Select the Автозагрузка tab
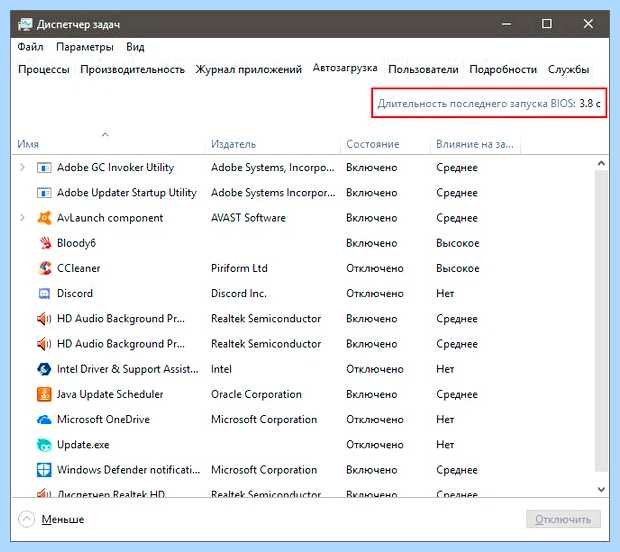The image size is (620, 552). 345,68
